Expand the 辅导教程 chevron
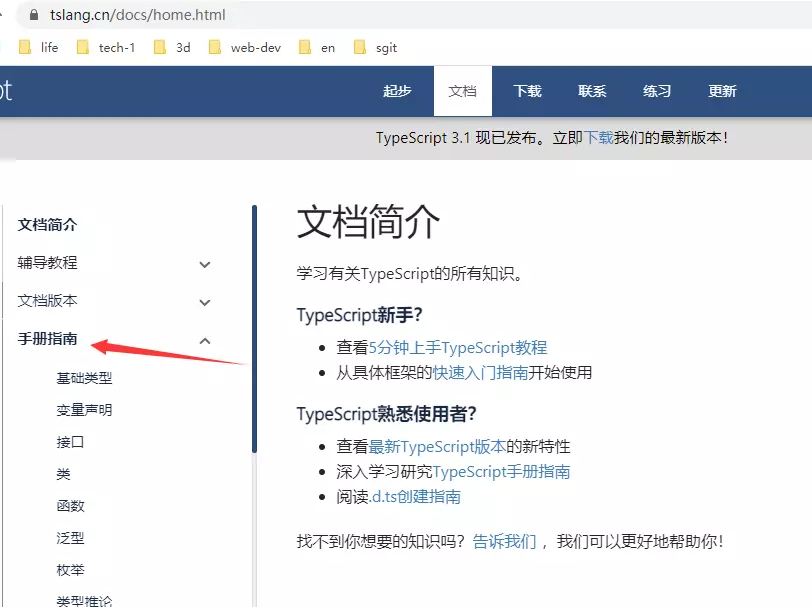Screen dimensions: 812x607 tap(205, 265)
